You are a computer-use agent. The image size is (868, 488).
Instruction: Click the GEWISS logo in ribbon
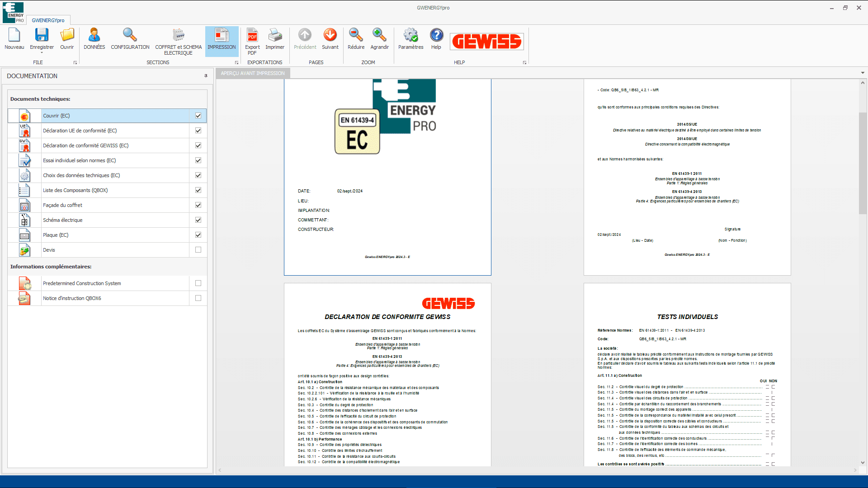click(487, 42)
